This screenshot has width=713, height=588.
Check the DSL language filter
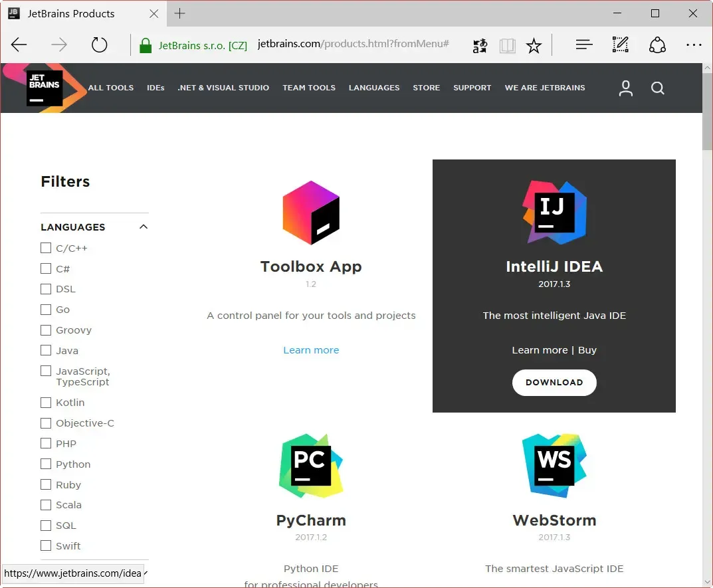point(45,289)
